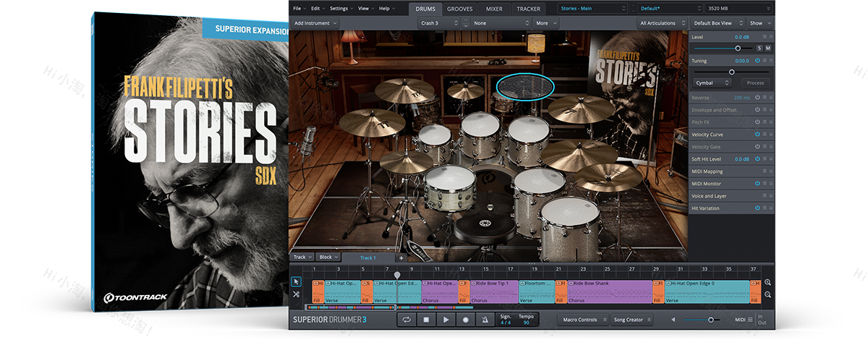Screen dimensions: 868x353
Task: Open All Articulations dropdown
Action: (661, 23)
